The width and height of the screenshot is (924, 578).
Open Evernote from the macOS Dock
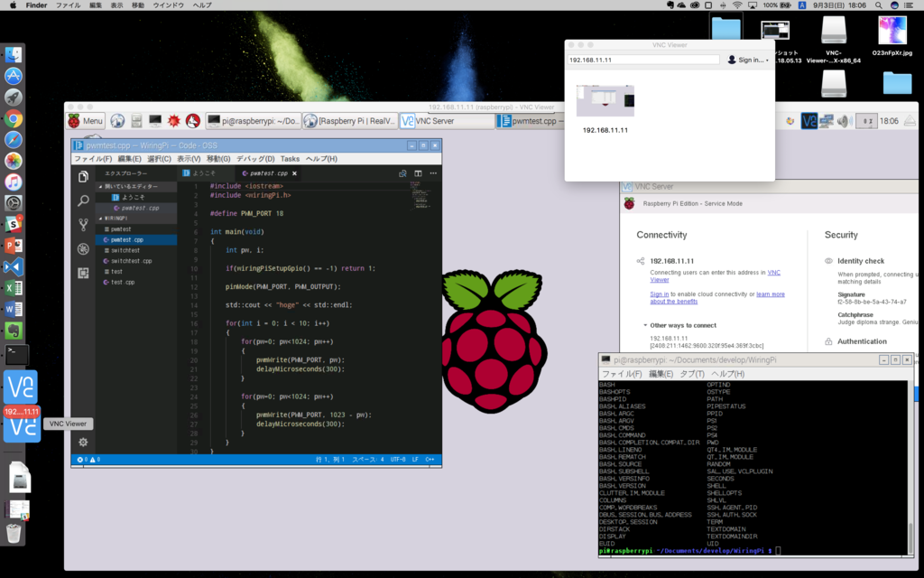click(13, 331)
